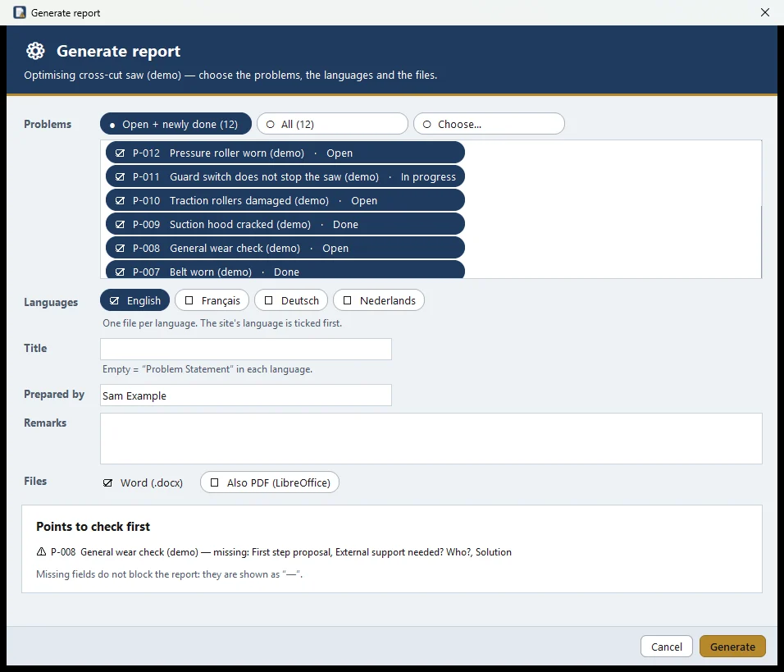
Task: Click the 'Empty = Problem Statement' hint text
Action: [x=207, y=369]
